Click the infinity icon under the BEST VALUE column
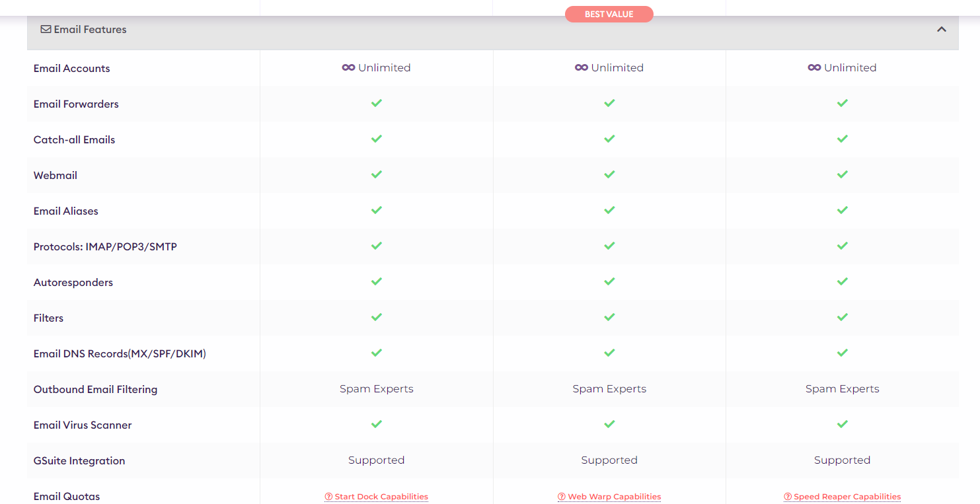 click(582, 67)
